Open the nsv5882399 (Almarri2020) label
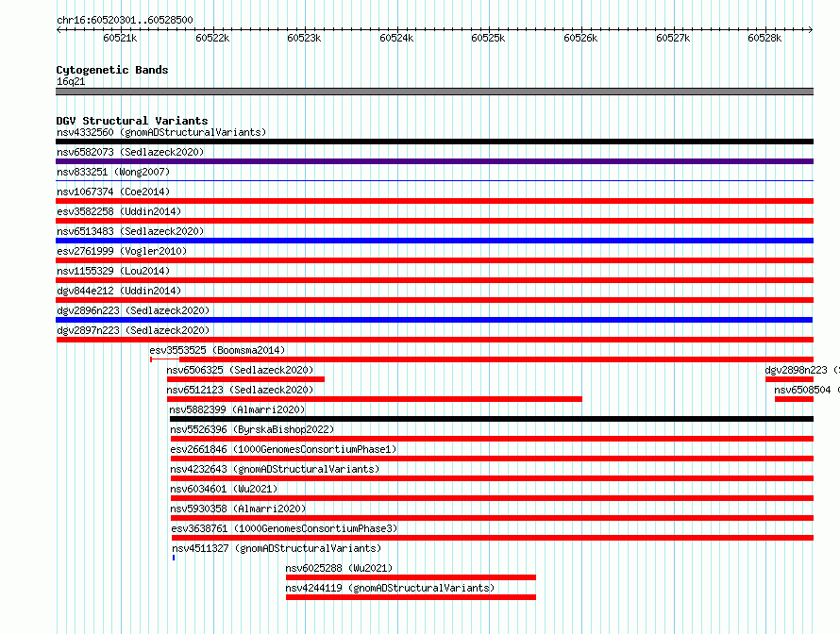 237,409
